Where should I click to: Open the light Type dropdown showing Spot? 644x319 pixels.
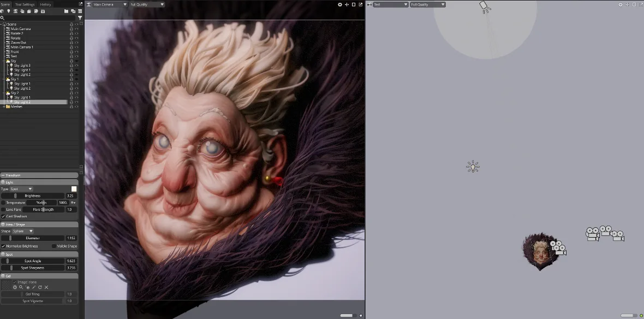tap(21, 189)
